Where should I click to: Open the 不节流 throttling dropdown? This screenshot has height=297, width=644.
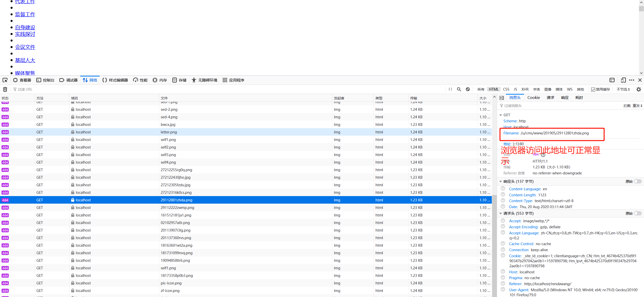pyautogui.click(x=623, y=89)
